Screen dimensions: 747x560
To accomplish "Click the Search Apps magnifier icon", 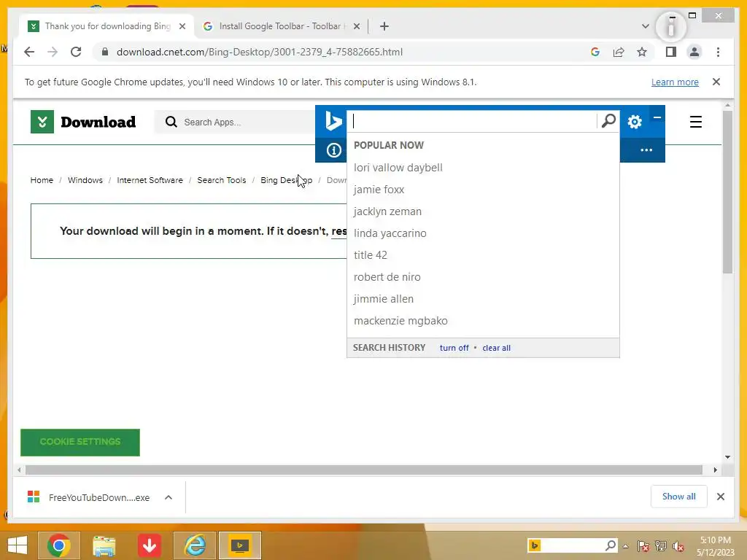I will coord(171,122).
